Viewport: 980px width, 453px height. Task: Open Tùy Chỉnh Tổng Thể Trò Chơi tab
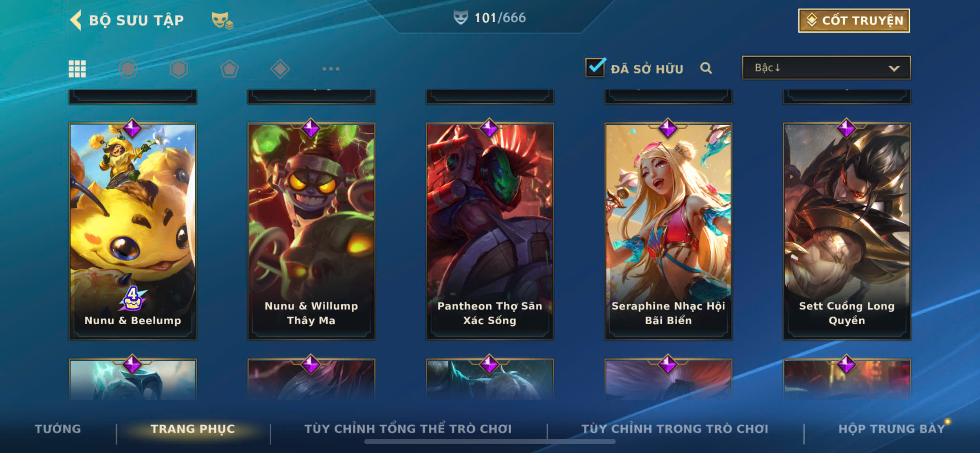[x=408, y=429]
